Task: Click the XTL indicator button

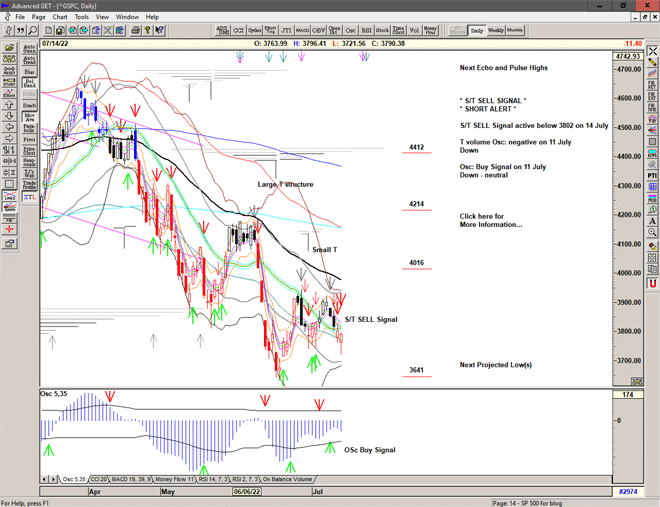Action: [30, 198]
